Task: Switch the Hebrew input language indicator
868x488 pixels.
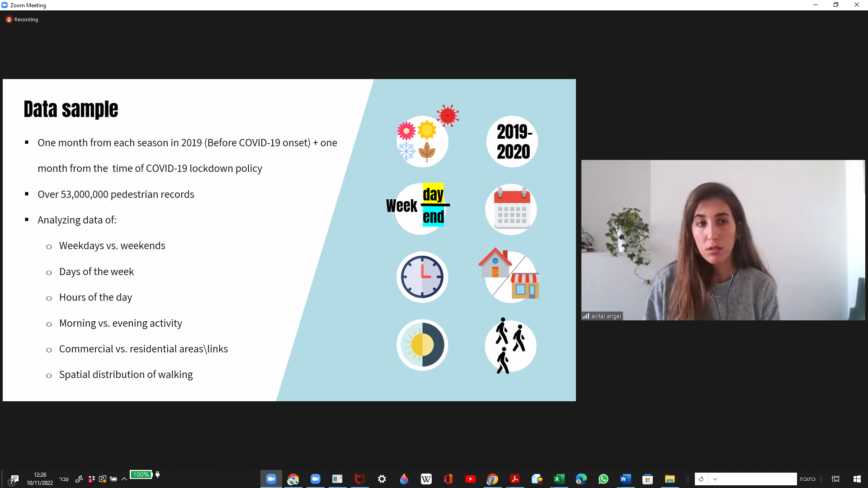Action: [64, 479]
